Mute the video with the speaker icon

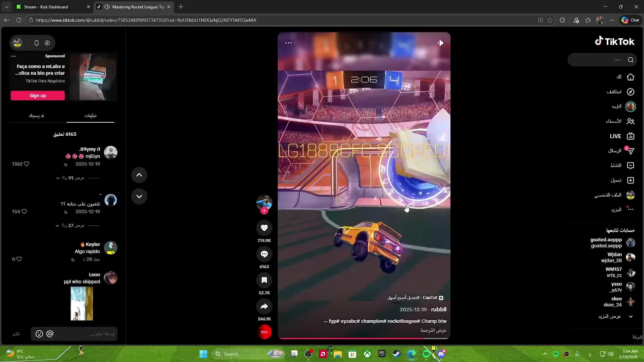440,43
